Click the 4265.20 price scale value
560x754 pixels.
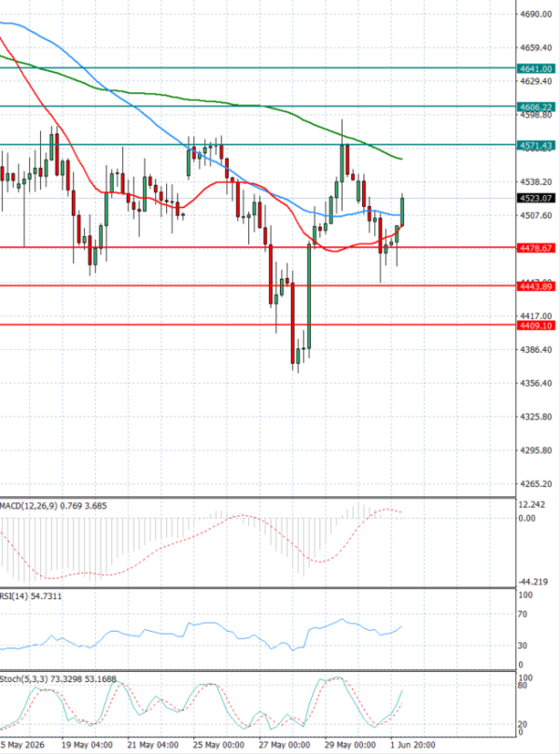click(536, 483)
